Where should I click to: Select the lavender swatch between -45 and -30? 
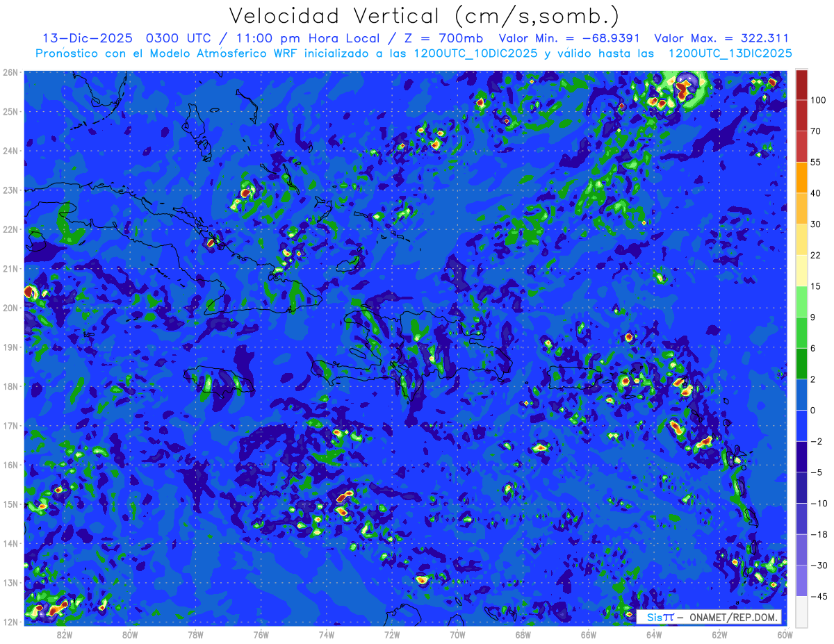click(801, 580)
